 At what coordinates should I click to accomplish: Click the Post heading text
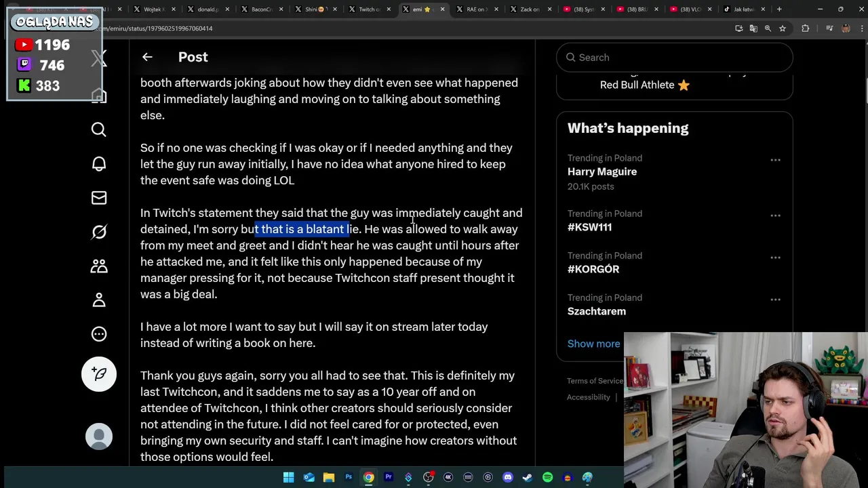[x=193, y=57]
